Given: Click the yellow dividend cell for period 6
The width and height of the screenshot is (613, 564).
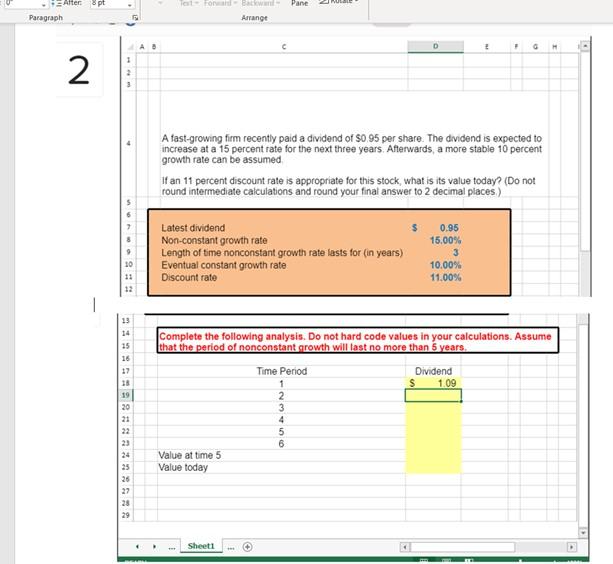Looking at the screenshot, I should tap(433, 443).
